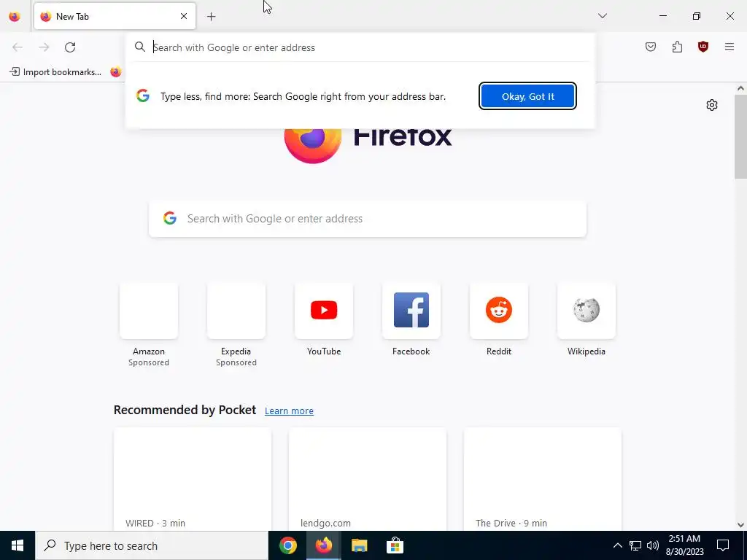This screenshot has height=560, width=747.
Task: Open The Drive 9 min story card
Action: click(x=543, y=479)
